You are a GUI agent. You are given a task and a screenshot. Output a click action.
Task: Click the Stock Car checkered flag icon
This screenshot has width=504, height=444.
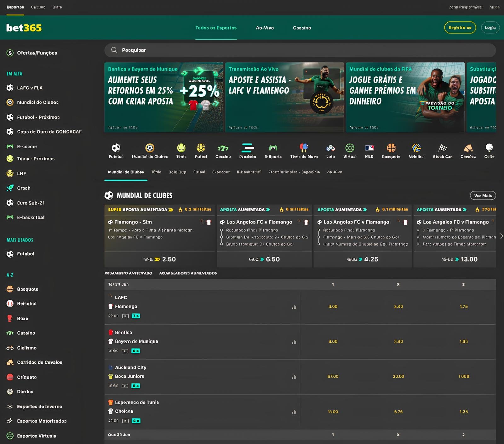coord(442,148)
